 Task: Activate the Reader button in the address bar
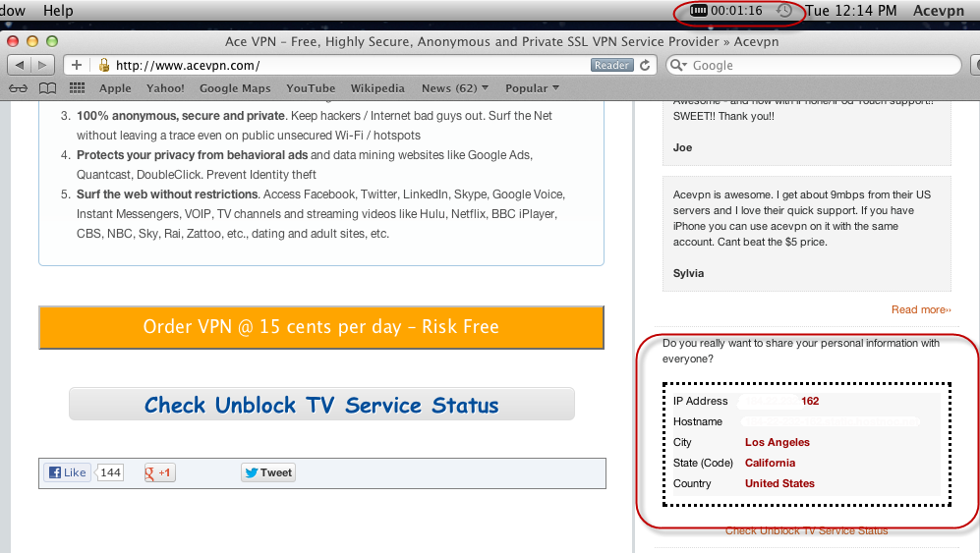tap(611, 65)
